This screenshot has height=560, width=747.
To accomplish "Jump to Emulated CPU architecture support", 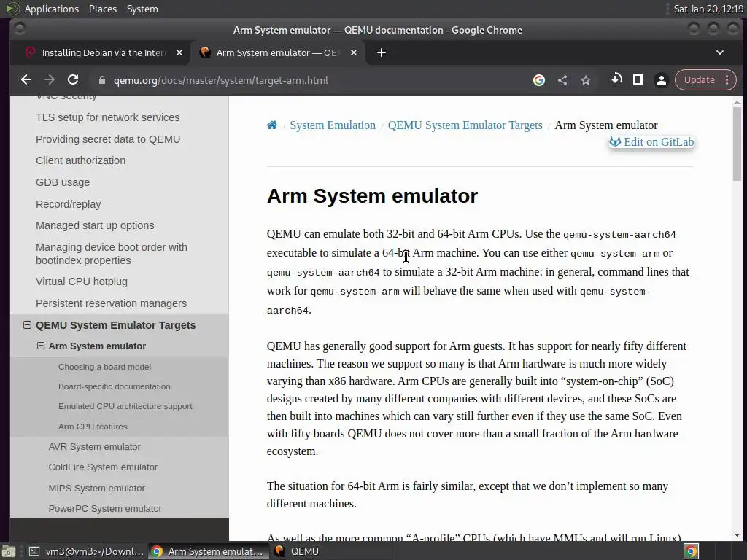I will tap(125, 406).
